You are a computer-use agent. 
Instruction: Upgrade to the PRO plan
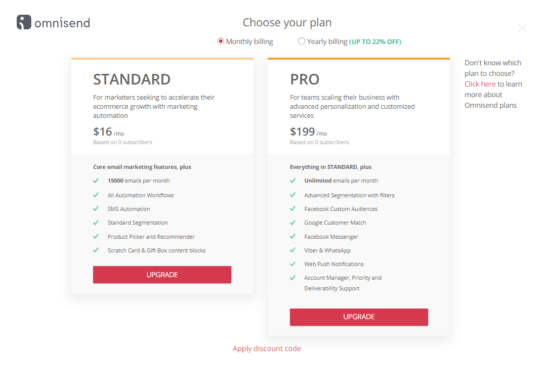click(x=359, y=317)
